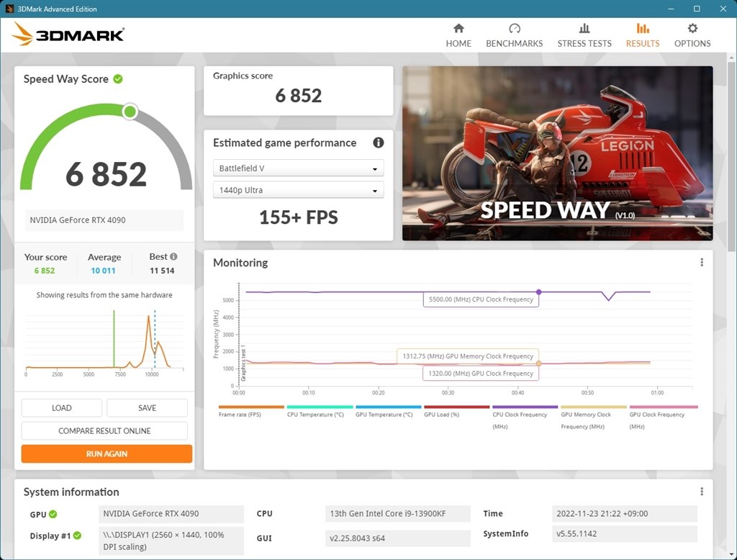Click the 1312.75 (MHz) GPU Memory Clock tooltip
Viewport: 737px width, 560px height.
pos(468,356)
